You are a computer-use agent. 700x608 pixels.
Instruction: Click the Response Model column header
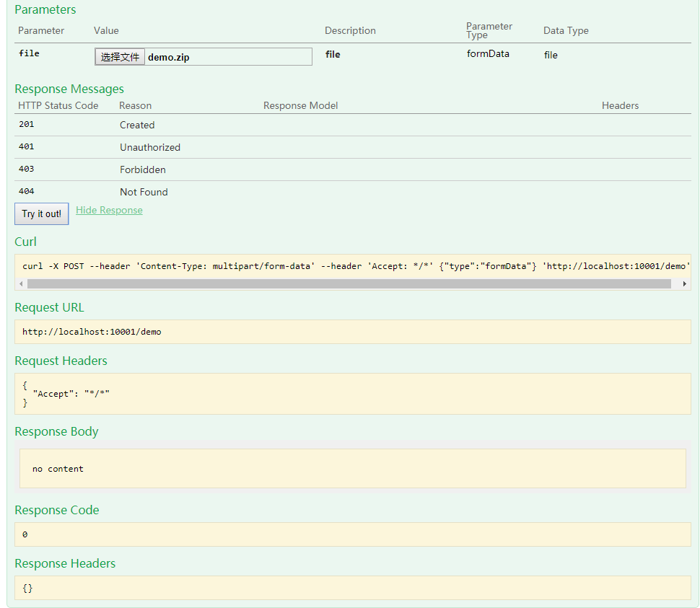(300, 105)
